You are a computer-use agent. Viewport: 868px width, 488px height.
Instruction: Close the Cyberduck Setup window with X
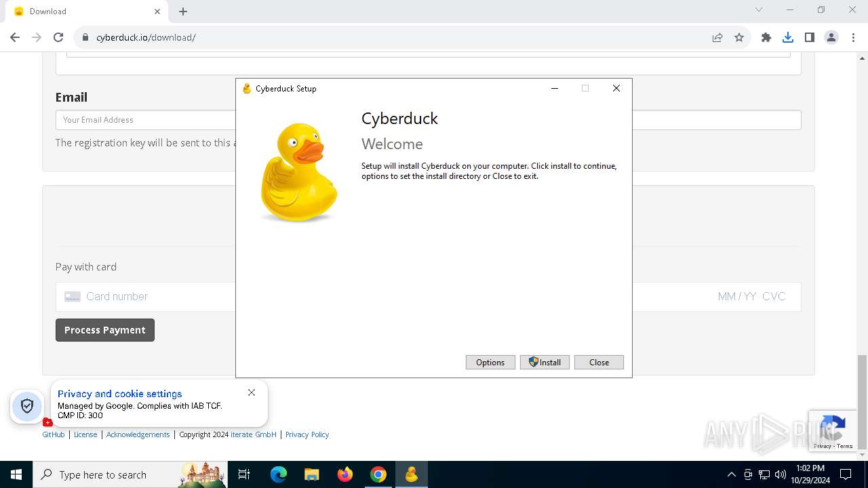[616, 88]
